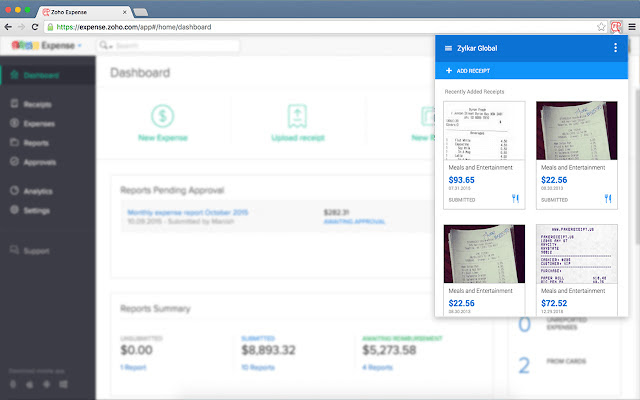
Task: Open the Zoho Expense extension icon
Action: tap(616, 27)
